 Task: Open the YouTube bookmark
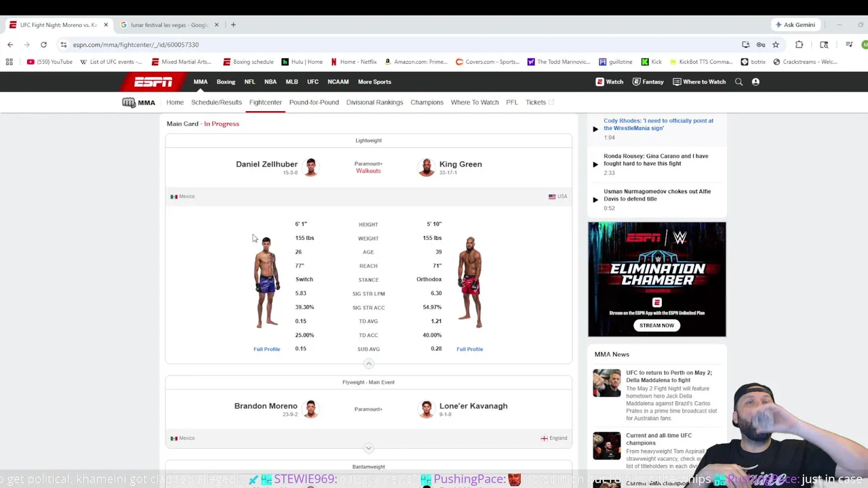pyautogui.click(x=50, y=62)
